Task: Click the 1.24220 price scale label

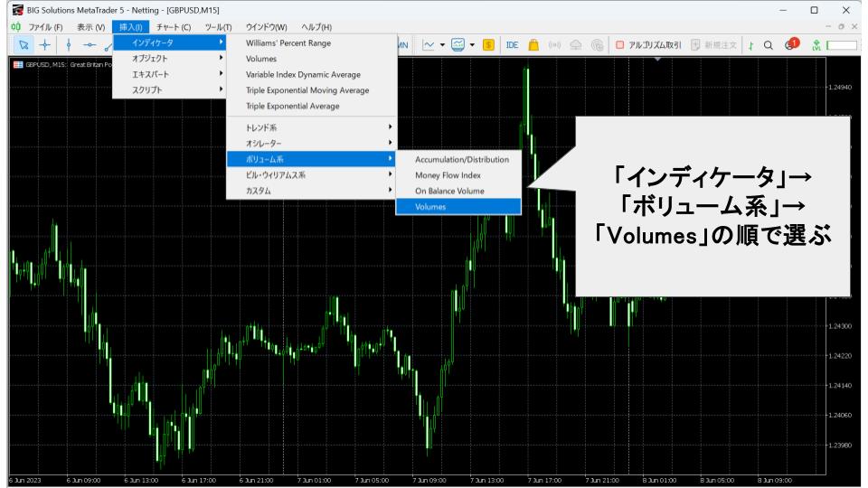Action: 840,356
